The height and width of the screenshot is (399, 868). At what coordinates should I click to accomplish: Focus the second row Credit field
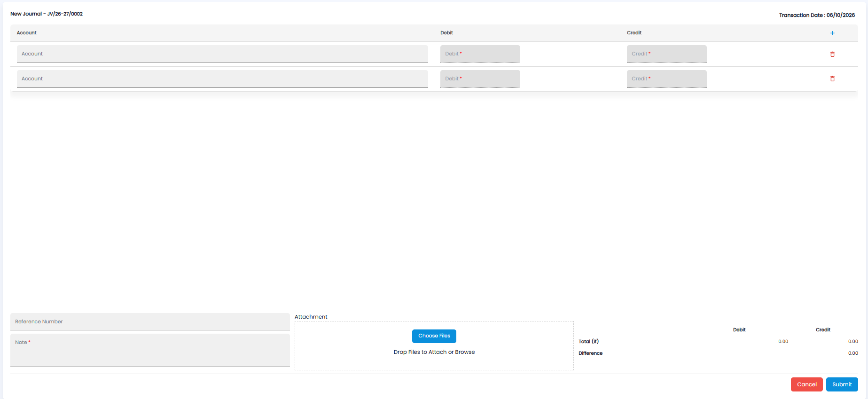pyautogui.click(x=667, y=79)
